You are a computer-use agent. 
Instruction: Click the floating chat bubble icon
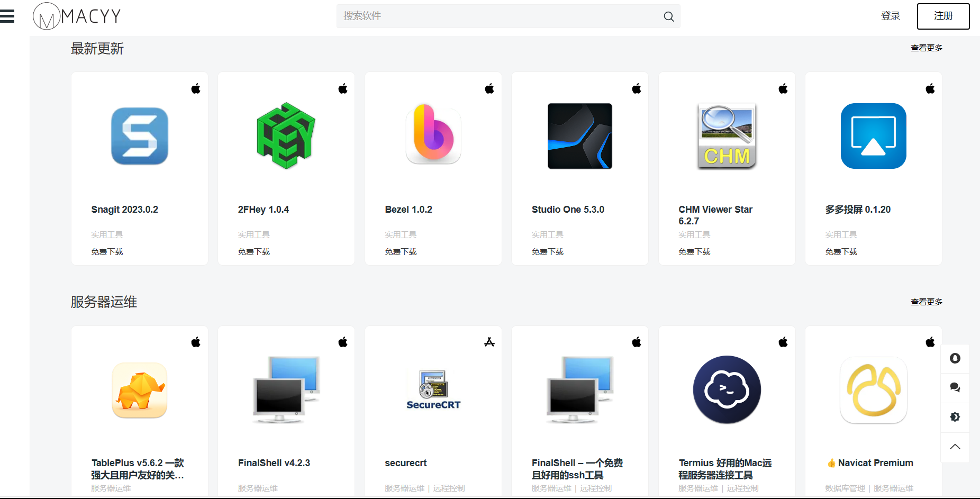pyautogui.click(x=955, y=387)
